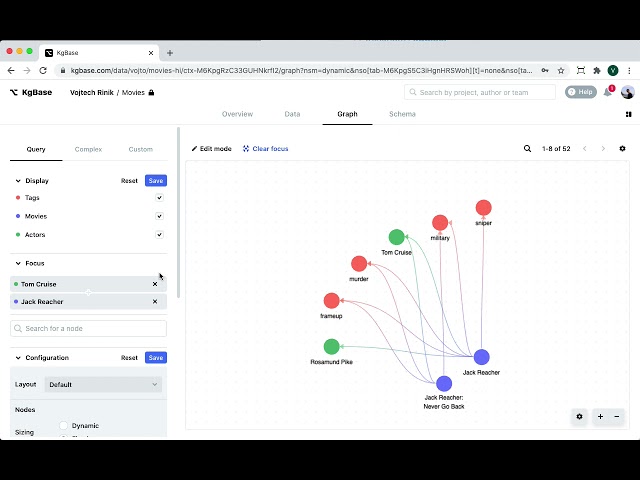Click the project search field
Image resolution: width=640 pixels, height=480 pixels.
point(480,92)
